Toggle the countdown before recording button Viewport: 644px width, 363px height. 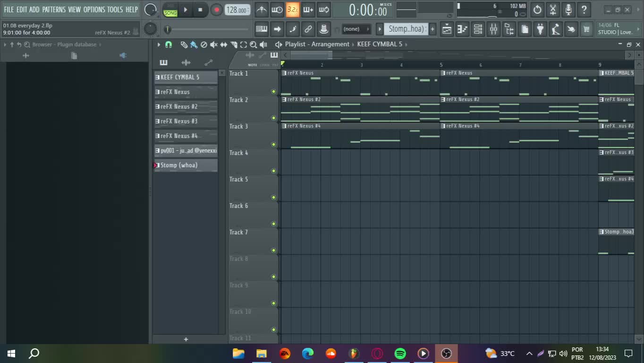pos(293,9)
